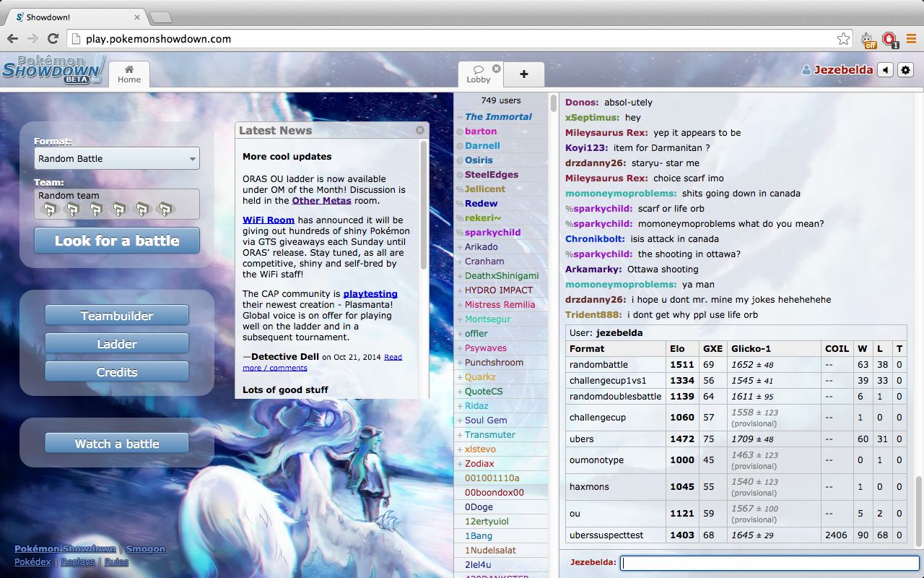Select user Arikado in the userlist

501,246
